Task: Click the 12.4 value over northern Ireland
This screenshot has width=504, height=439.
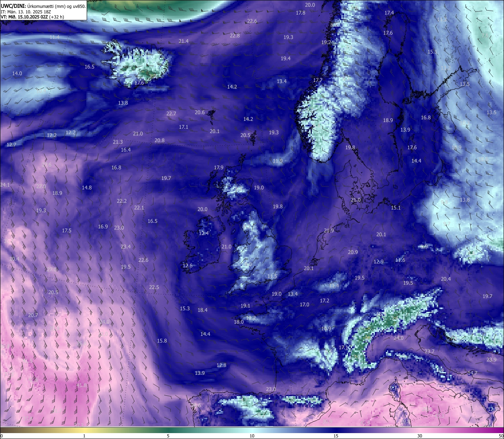Action: click(x=204, y=233)
